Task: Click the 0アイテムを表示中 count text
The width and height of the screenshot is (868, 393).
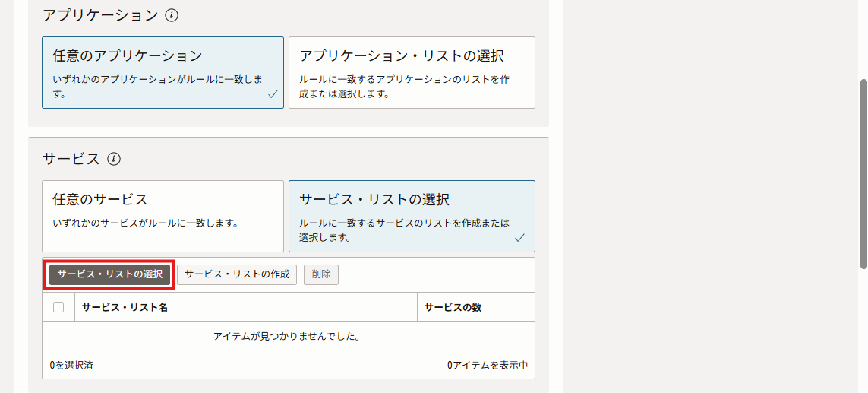Action: [487, 365]
